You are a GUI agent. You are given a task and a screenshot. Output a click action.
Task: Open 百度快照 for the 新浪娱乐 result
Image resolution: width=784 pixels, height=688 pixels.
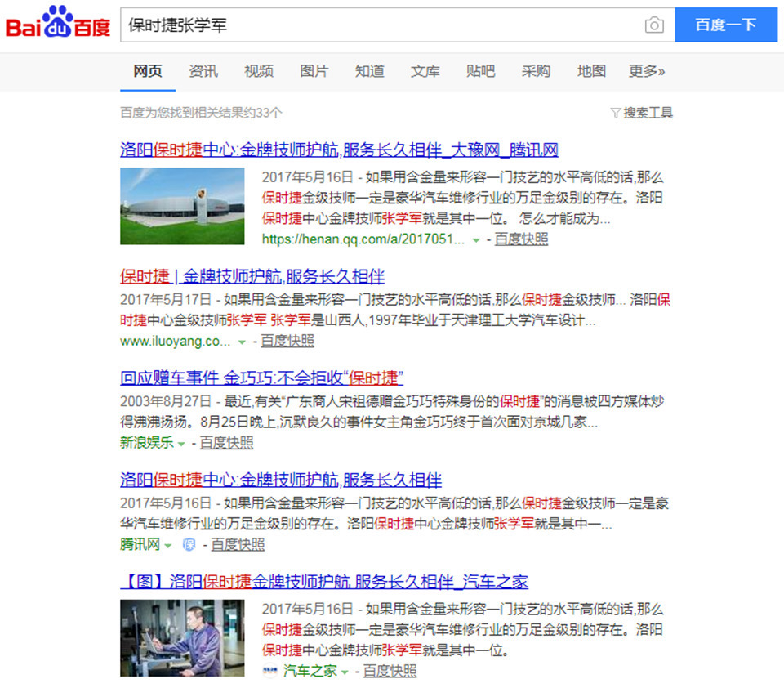click(x=226, y=443)
